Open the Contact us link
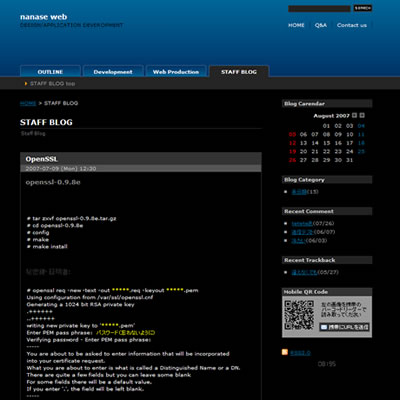This screenshot has height=400, width=400. 352,25
